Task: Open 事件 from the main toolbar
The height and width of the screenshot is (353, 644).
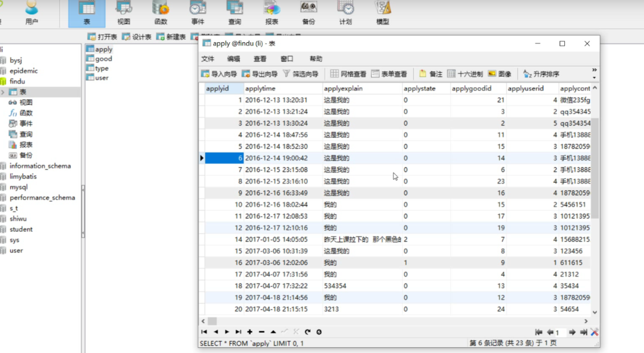Action: 198,14
